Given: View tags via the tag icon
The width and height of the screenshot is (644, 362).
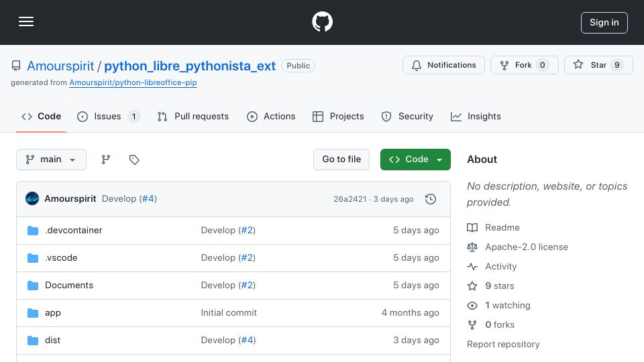Looking at the screenshot, I should 134,160.
